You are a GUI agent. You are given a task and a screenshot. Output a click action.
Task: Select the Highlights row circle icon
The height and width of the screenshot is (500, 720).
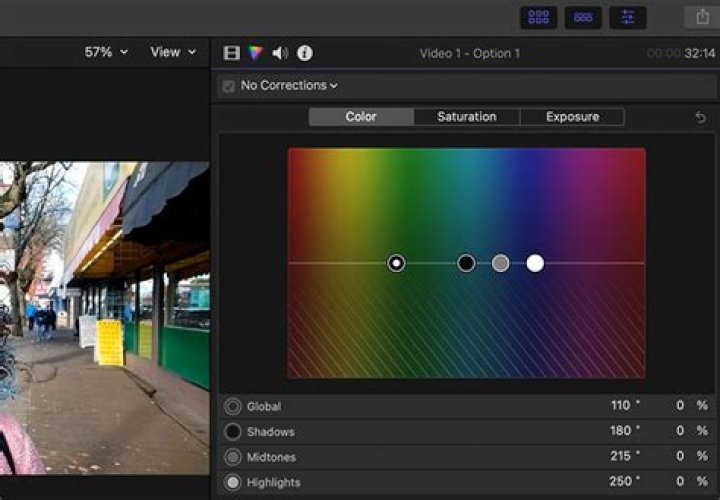233,482
